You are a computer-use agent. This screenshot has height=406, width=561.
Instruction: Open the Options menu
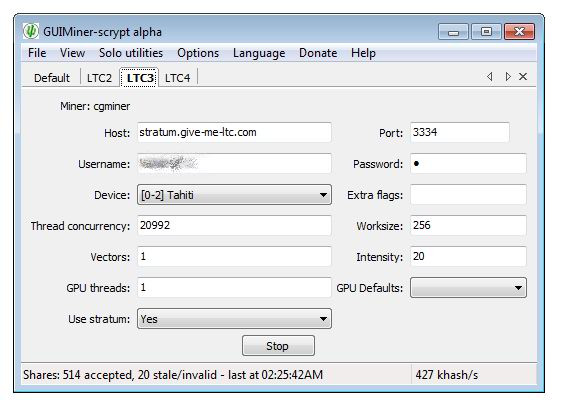tap(198, 53)
